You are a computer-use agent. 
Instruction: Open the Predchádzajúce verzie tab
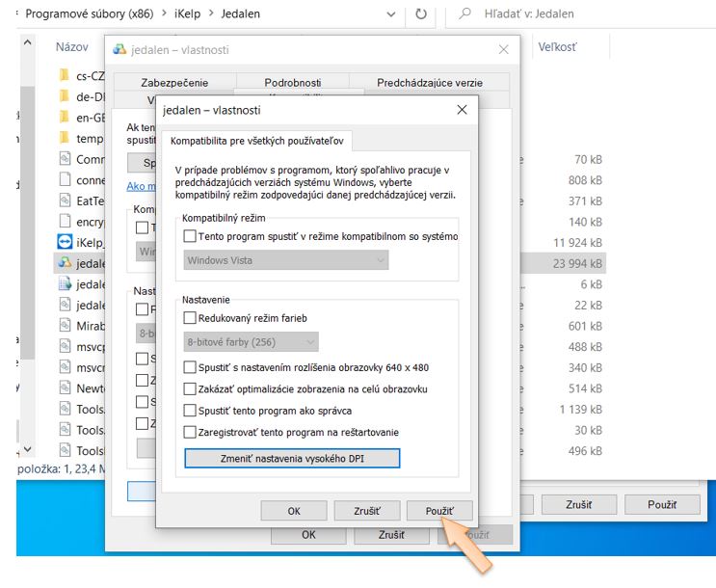point(431,83)
